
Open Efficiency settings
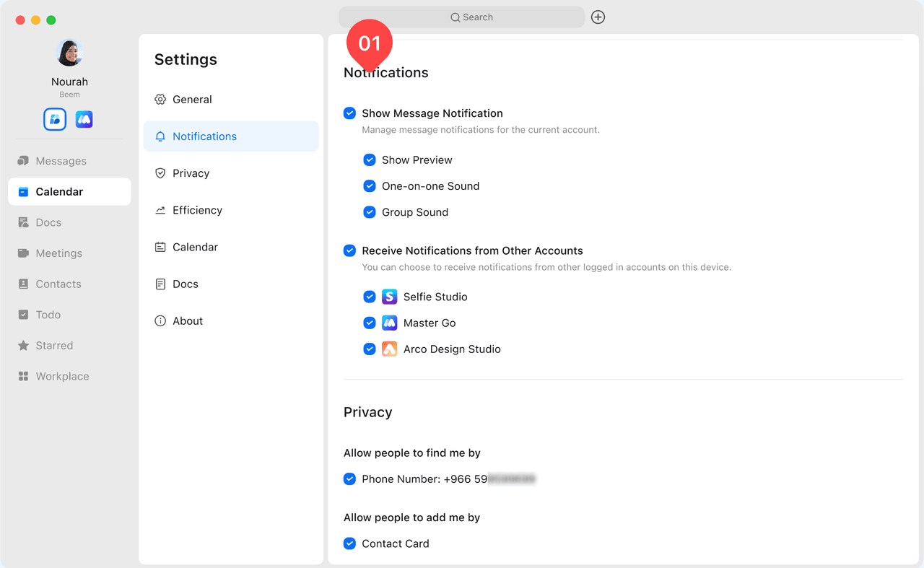point(197,210)
